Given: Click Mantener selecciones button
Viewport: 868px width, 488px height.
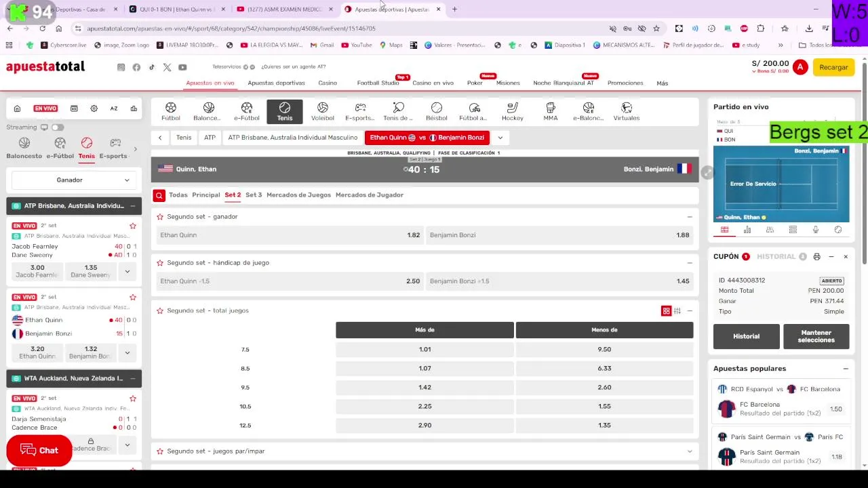Looking at the screenshot, I should pos(816,336).
